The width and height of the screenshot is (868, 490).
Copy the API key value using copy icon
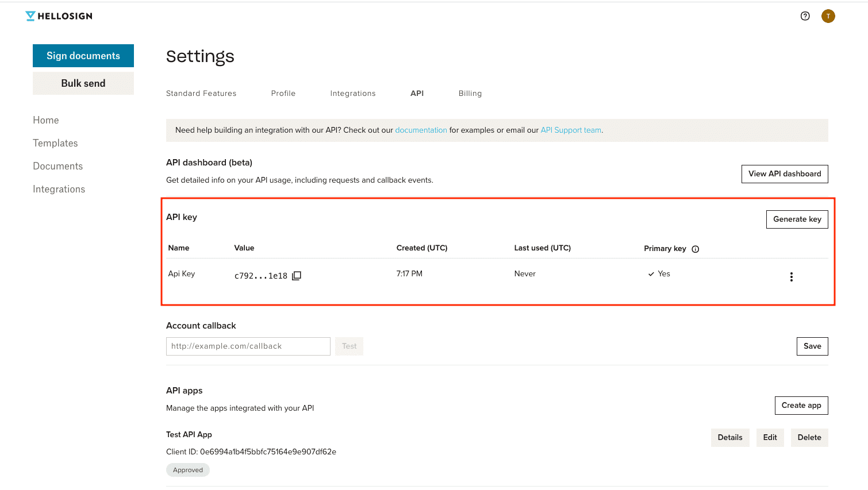(x=296, y=275)
